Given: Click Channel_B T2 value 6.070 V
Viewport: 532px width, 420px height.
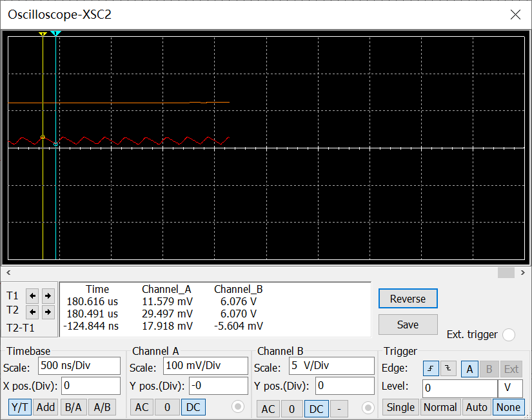Looking at the screenshot, I should tap(239, 314).
